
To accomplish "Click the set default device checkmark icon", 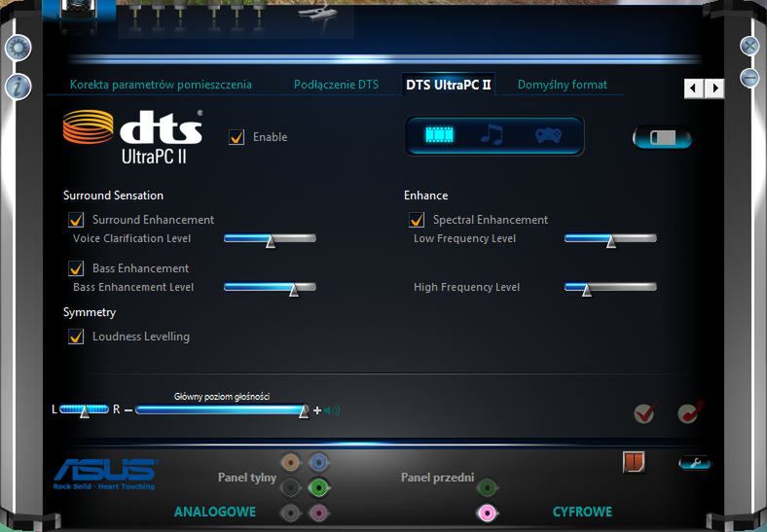I will point(644,413).
